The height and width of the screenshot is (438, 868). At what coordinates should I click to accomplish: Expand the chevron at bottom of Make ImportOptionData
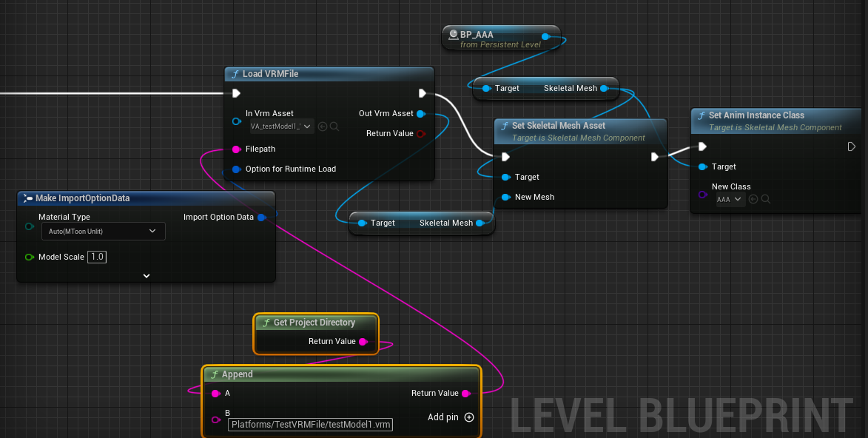click(146, 274)
